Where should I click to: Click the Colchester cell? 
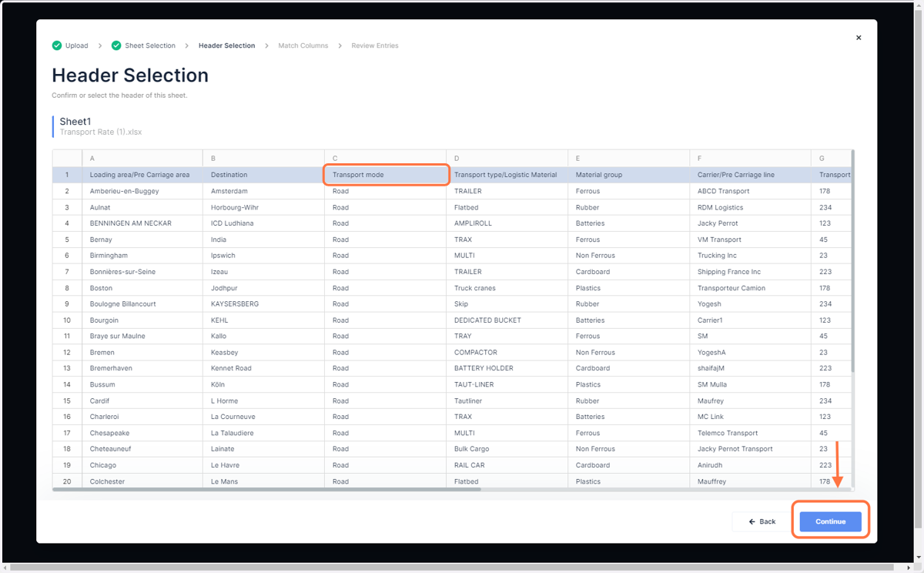click(x=142, y=481)
